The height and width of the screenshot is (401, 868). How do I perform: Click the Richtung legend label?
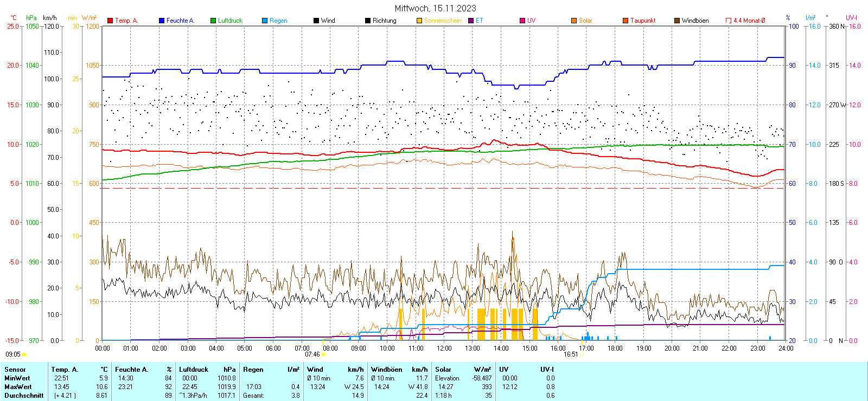click(x=384, y=21)
